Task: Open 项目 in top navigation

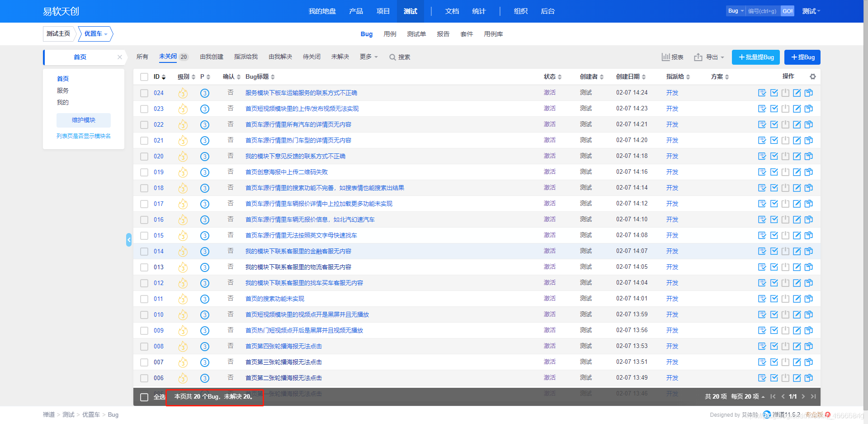Action: click(383, 11)
